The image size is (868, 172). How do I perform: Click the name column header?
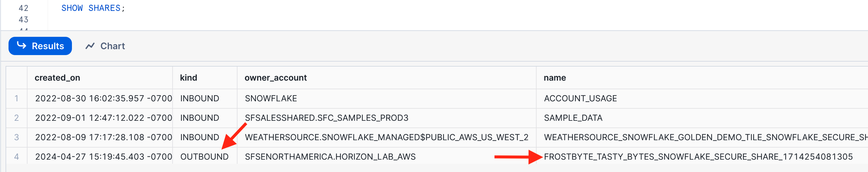pos(554,78)
